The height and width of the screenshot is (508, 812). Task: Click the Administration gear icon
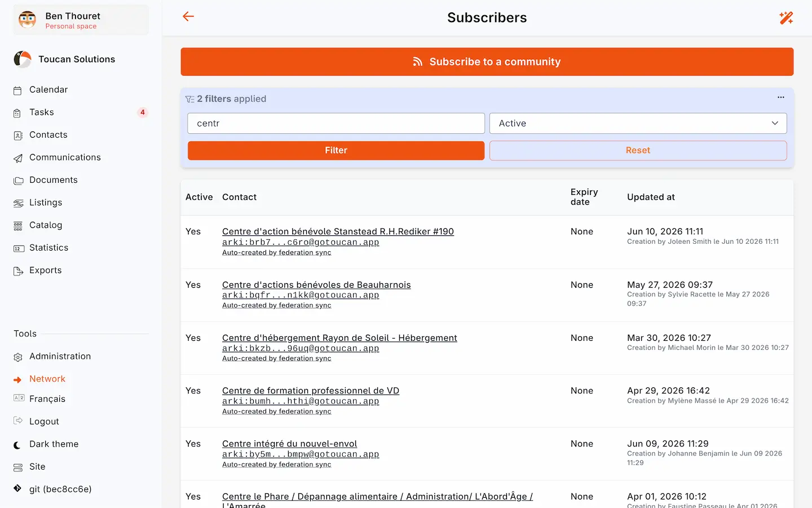(18, 357)
